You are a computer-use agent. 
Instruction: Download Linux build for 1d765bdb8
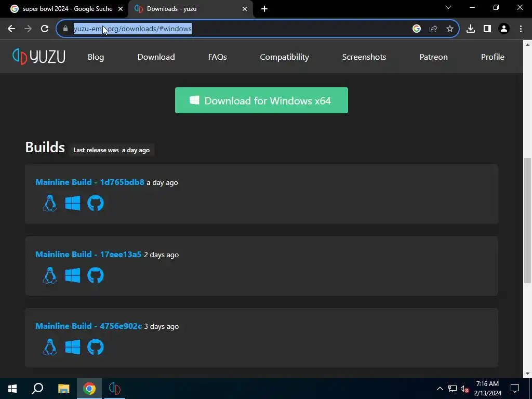[x=49, y=203]
